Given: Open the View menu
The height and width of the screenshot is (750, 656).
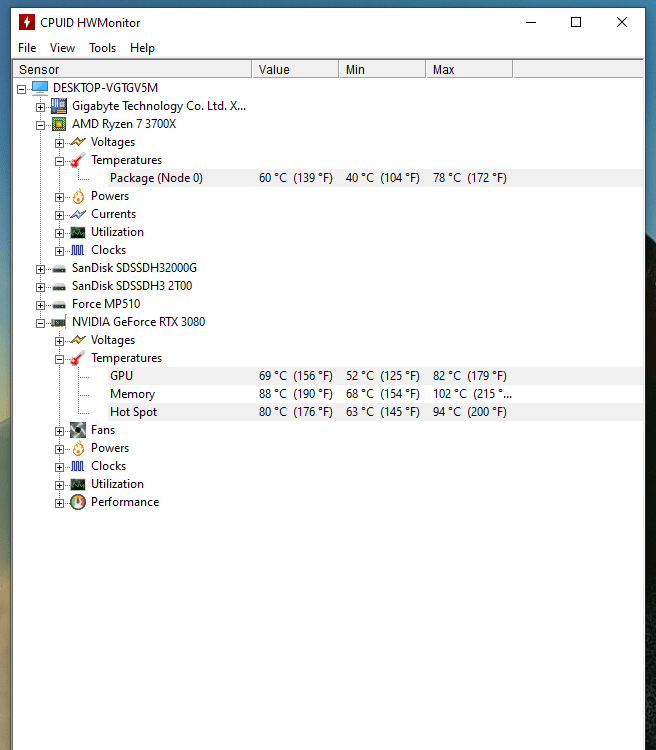Looking at the screenshot, I should pos(62,48).
